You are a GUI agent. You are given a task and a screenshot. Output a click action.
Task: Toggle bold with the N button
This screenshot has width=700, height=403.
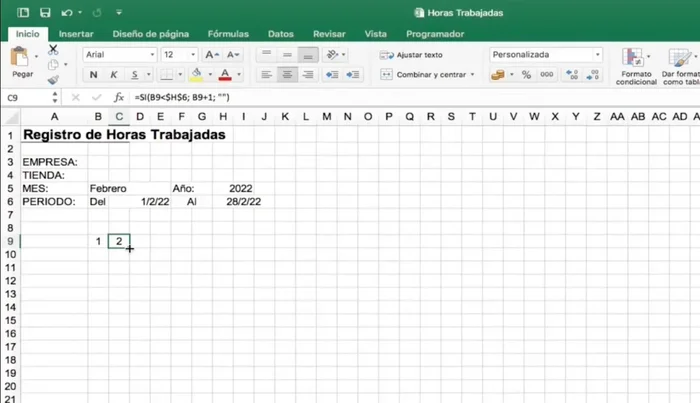(x=93, y=75)
